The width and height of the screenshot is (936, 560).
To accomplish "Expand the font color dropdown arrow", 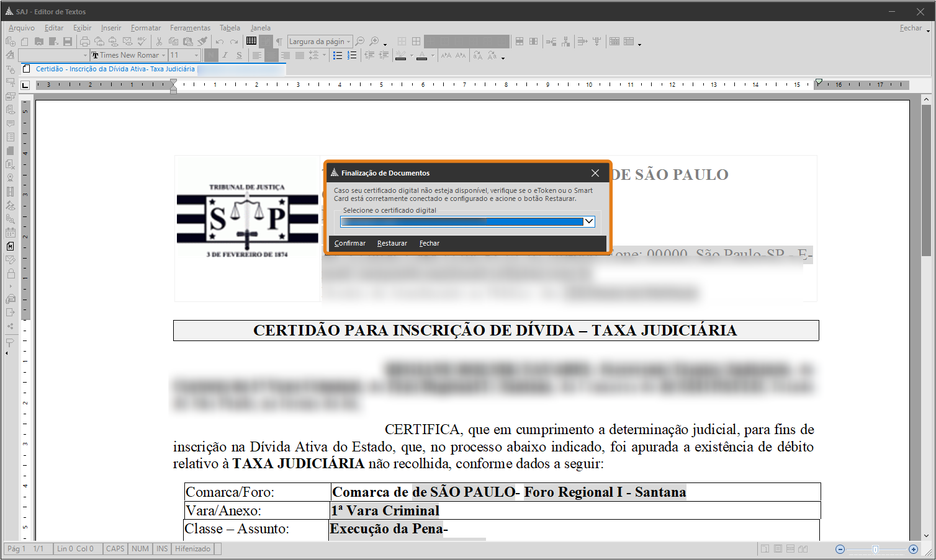I will click(432, 56).
